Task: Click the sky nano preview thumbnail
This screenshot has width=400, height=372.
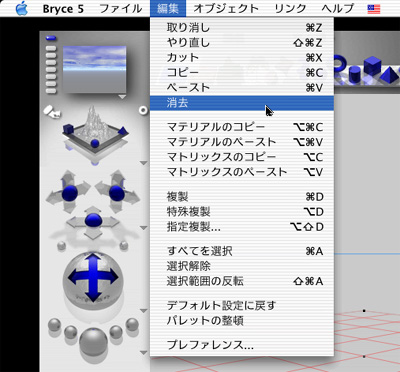Action: click(x=95, y=70)
